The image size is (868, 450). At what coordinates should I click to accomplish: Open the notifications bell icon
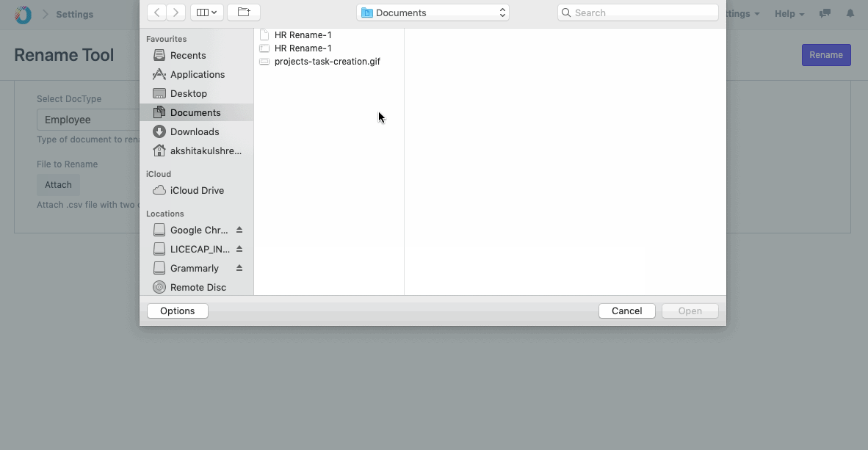click(x=850, y=14)
